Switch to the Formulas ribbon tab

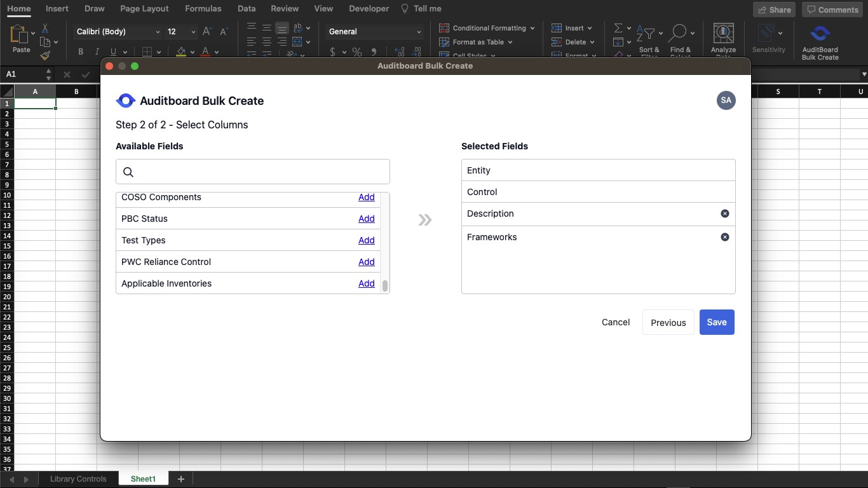point(203,9)
